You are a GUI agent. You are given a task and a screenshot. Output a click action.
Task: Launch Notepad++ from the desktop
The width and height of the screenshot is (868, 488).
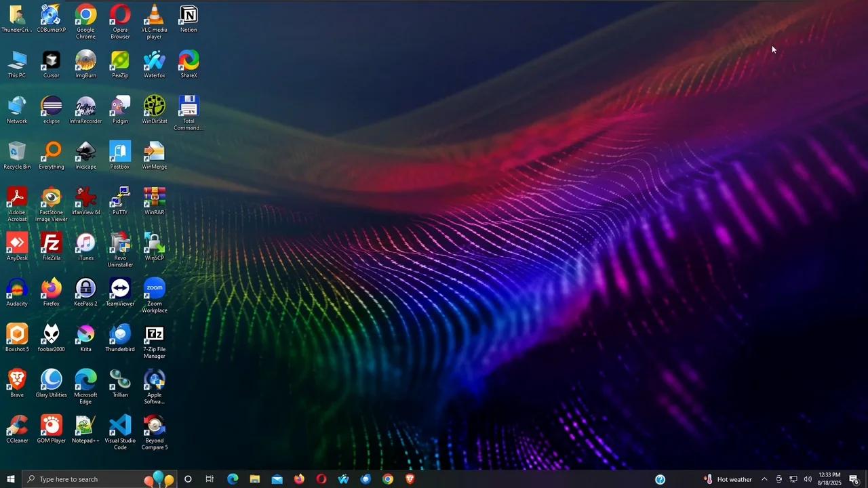point(85,428)
